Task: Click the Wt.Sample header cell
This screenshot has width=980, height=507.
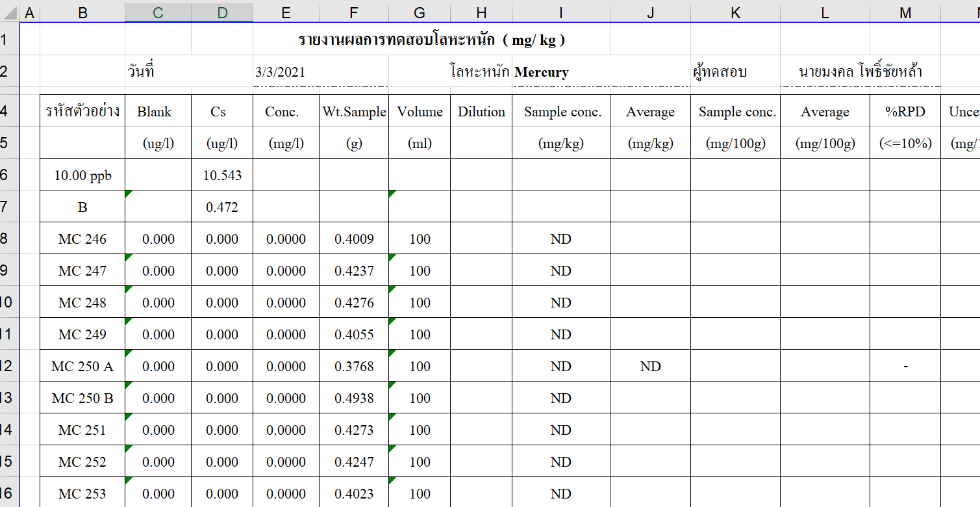Action: tap(354, 111)
